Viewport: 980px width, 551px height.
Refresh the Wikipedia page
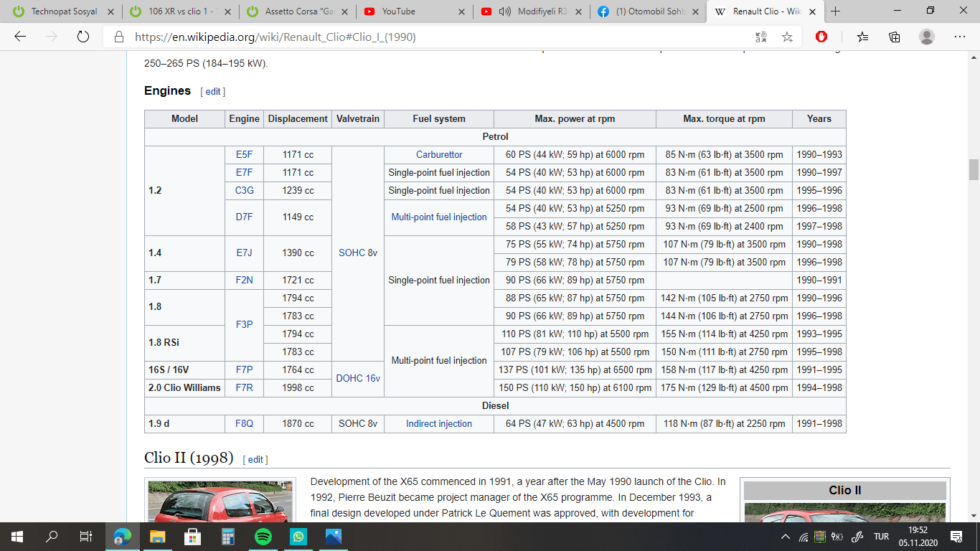[83, 37]
